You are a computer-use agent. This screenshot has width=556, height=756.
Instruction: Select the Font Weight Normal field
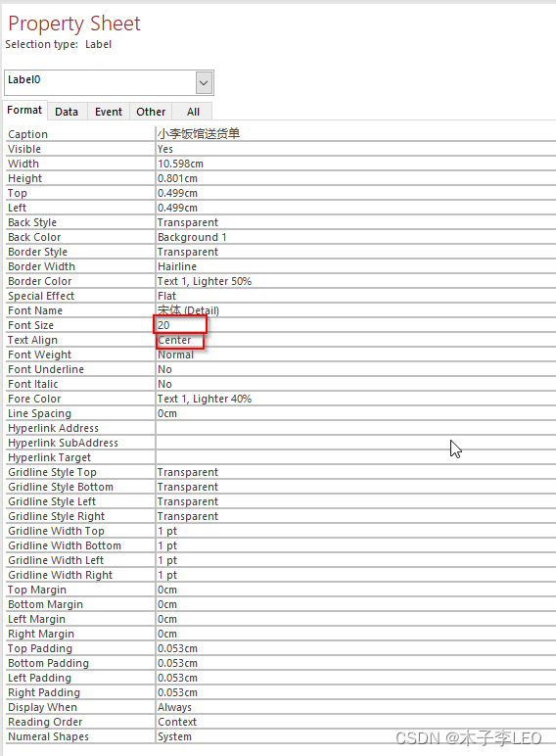(x=355, y=354)
